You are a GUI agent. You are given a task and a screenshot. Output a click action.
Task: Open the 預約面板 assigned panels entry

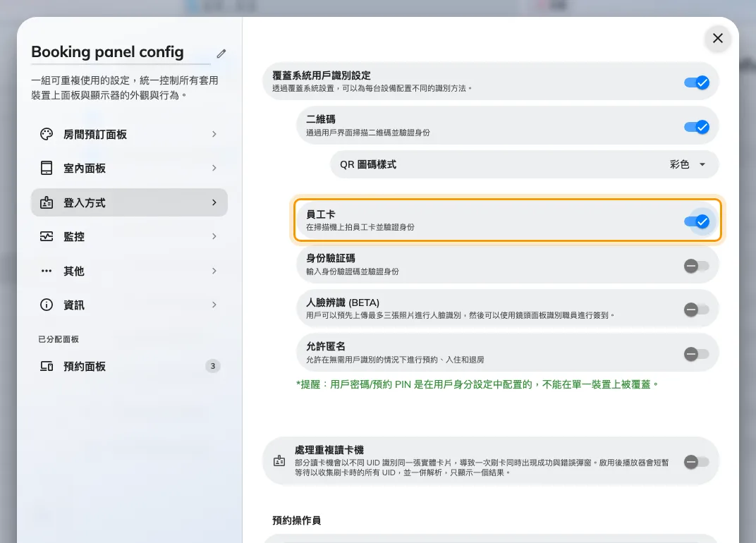coord(129,367)
